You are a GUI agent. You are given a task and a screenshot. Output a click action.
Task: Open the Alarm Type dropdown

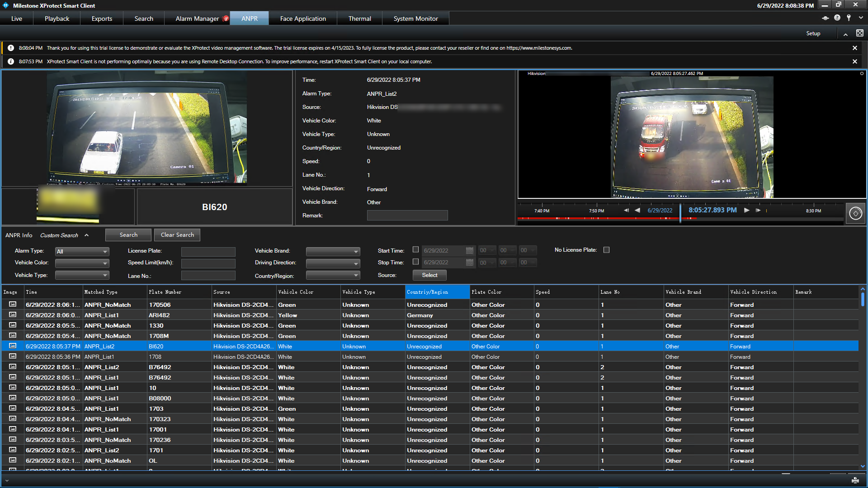(82, 251)
